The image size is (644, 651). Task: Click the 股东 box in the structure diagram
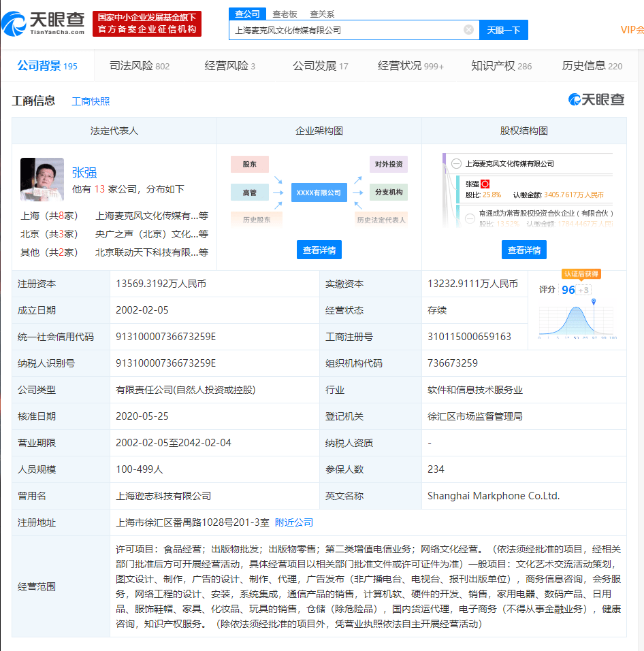coord(250,164)
